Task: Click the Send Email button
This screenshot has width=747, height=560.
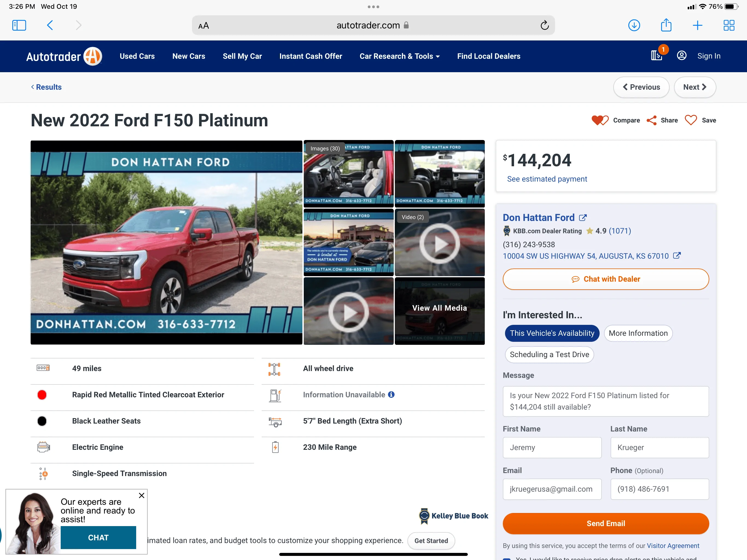Action: [606, 523]
